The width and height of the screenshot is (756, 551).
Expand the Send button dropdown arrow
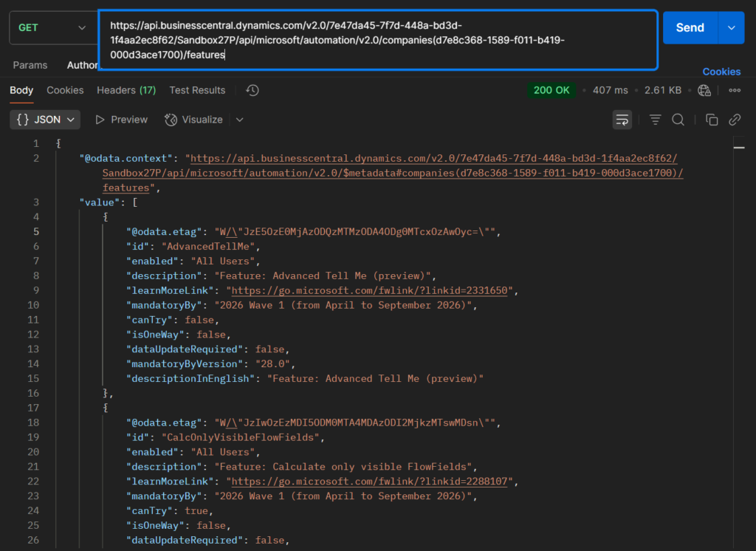(x=731, y=27)
